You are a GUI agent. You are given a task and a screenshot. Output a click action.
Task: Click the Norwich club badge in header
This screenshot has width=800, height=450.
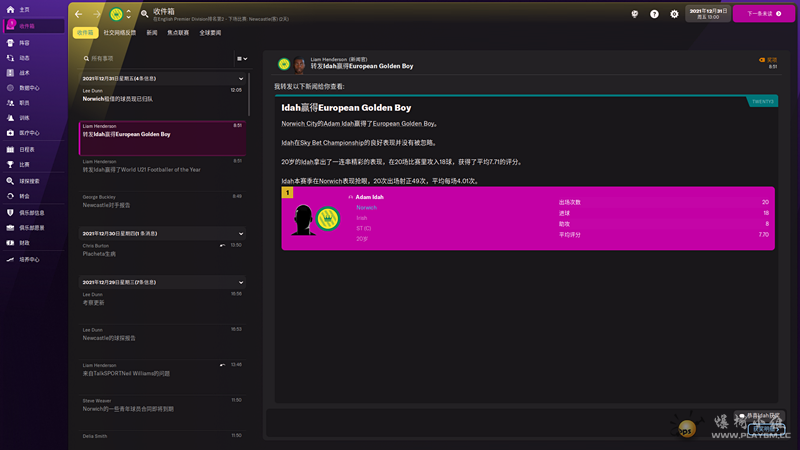116,14
